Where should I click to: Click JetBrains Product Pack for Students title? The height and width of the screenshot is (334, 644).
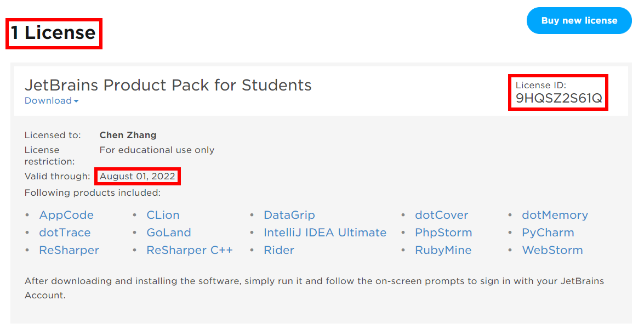tap(168, 85)
